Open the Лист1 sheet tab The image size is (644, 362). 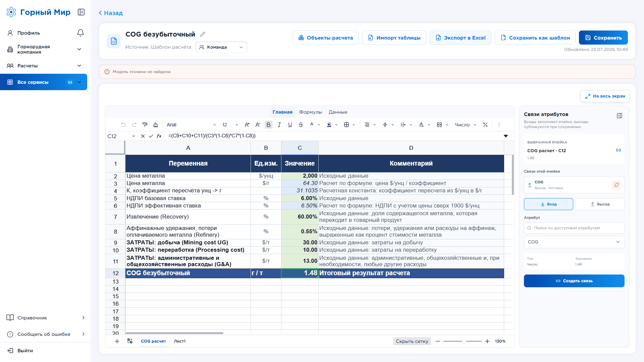tap(179, 341)
